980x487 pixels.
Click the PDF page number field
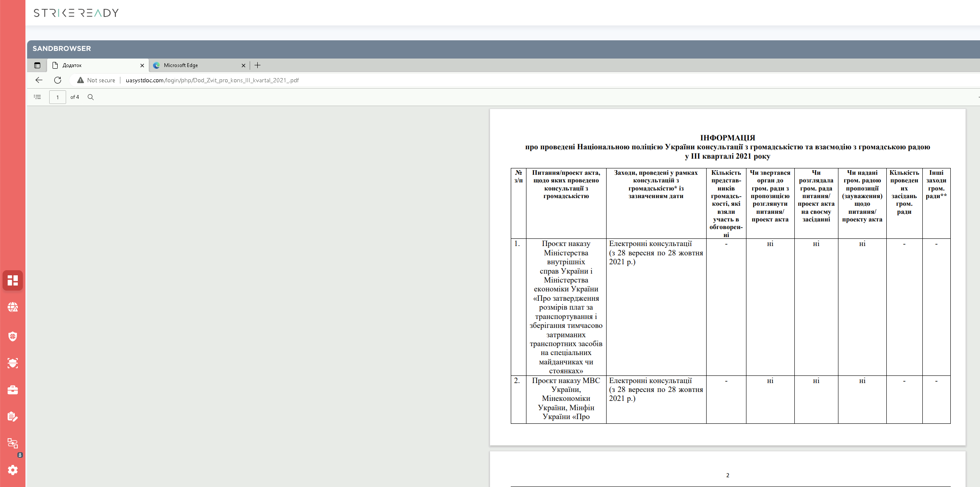[58, 97]
